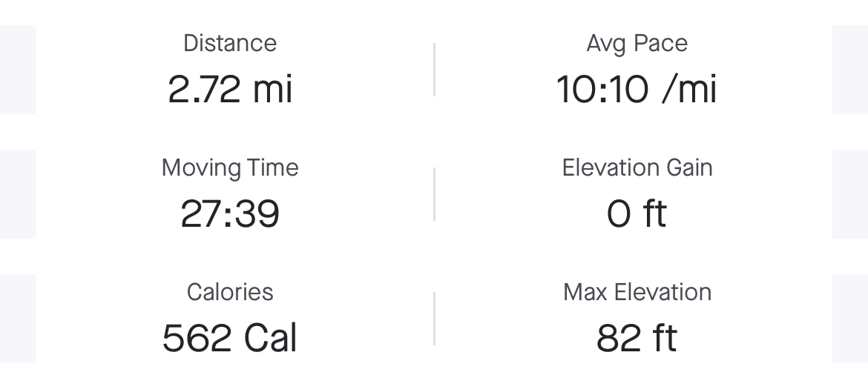
Task: Click the Distance label
Action: coord(230,43)
